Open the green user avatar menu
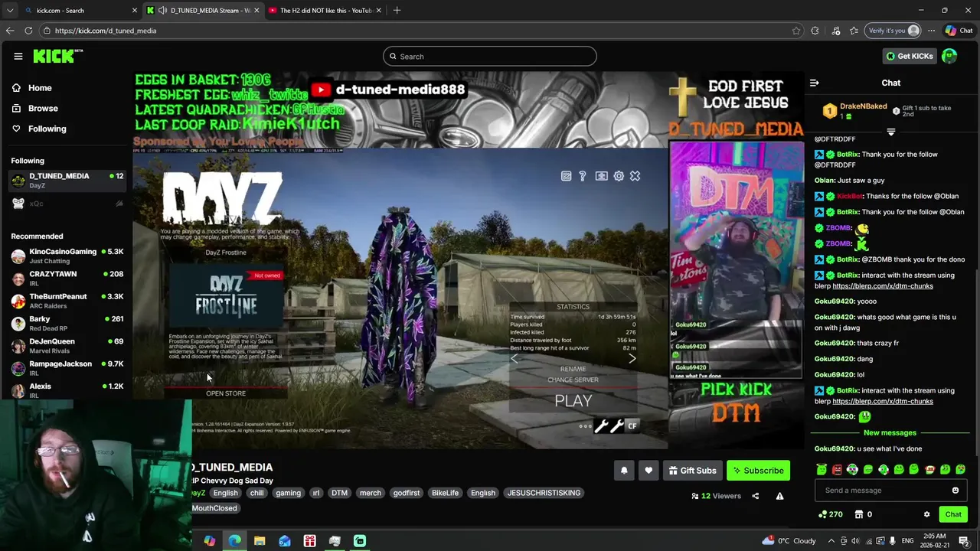This screenshot has height=551, width=980. (x=949, y=56)
